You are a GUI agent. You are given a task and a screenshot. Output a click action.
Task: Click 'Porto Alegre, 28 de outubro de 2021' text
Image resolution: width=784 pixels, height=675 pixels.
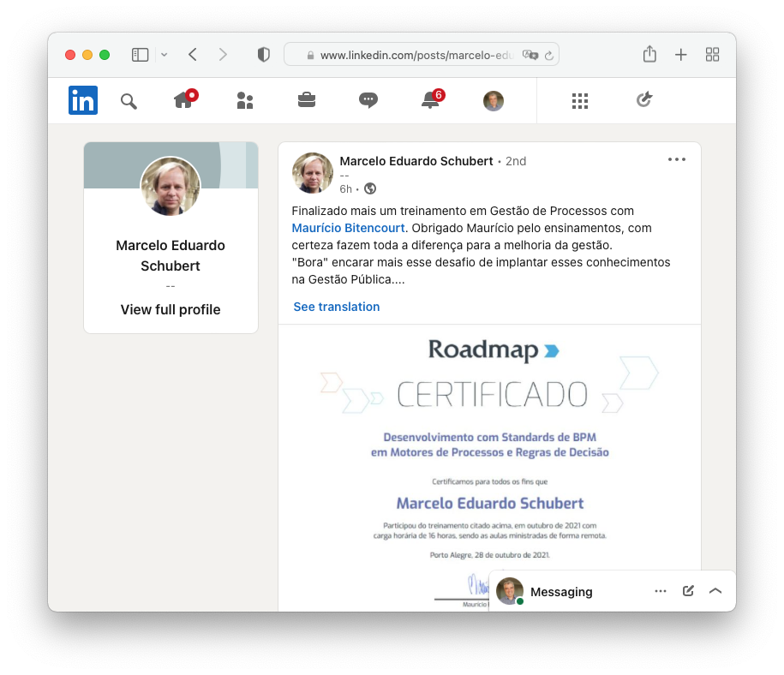pos(489,555)
